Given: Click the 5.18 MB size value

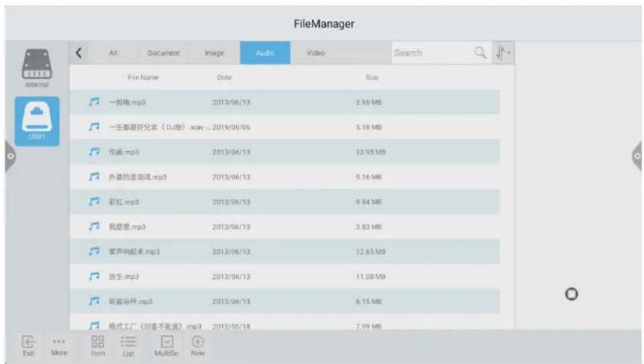Looking at the screenshot, I should click(x=368, y=127).
